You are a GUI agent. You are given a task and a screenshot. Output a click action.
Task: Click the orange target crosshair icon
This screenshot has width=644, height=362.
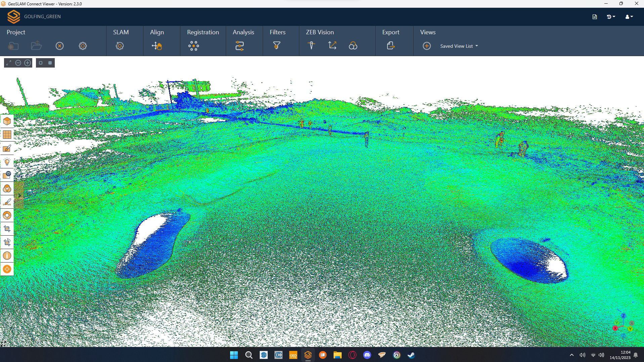[x=7, y=269]
